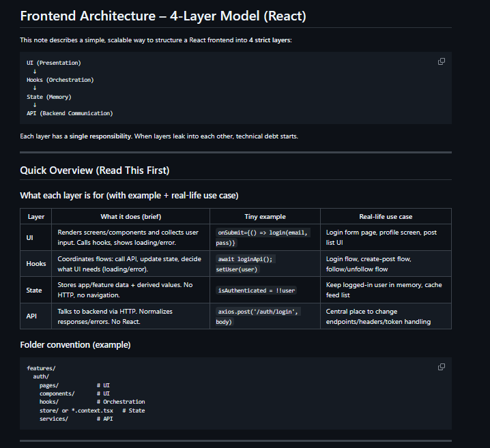Click the 'features/' line in folder tree
The height and width of the screenshot is (448, 490).
pyautogui.click(x=41, y=368)
